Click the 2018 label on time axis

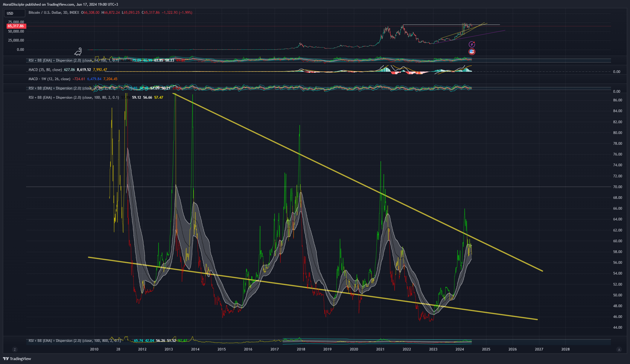[301, 349]
